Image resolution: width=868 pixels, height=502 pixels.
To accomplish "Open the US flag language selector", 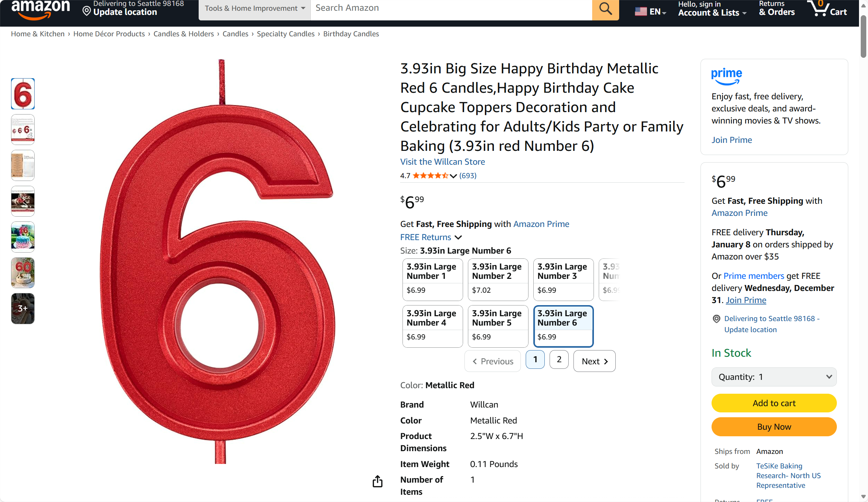I will 650,12.
